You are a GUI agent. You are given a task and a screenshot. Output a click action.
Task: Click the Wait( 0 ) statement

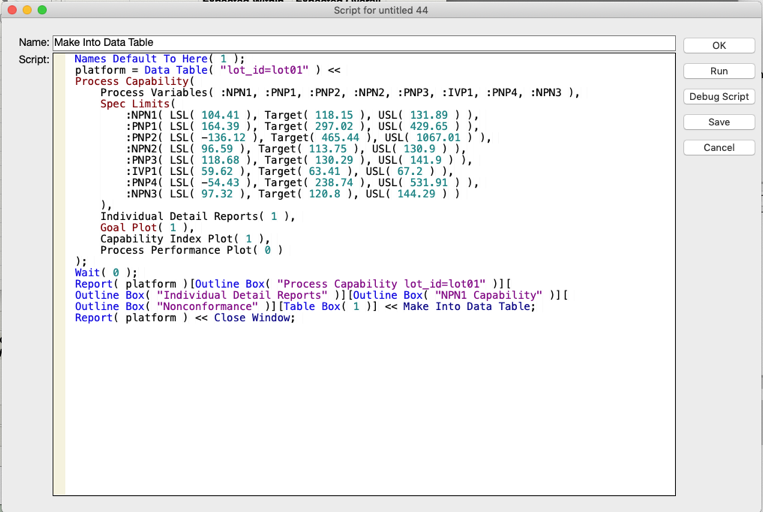106,273
